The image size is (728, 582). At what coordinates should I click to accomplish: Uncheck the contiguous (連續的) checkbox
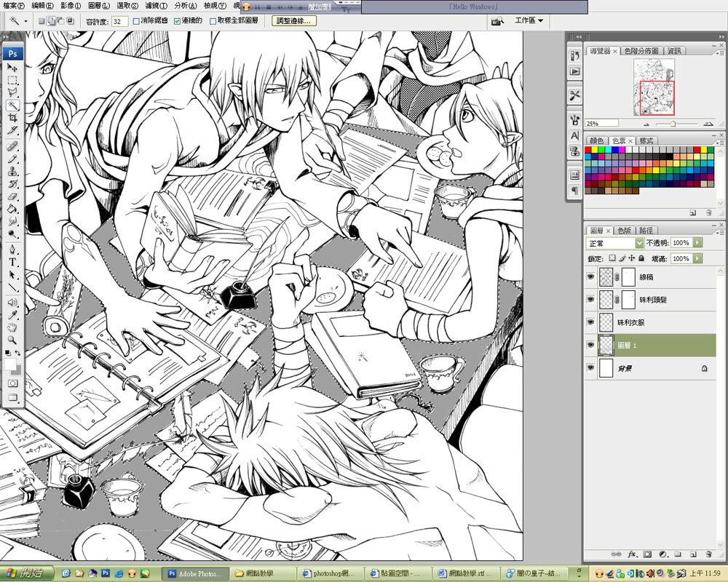click(177, 21)
